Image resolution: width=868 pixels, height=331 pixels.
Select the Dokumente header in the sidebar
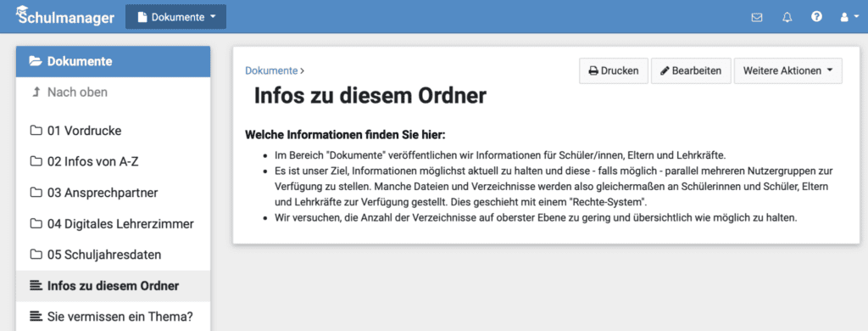(113, 62)
